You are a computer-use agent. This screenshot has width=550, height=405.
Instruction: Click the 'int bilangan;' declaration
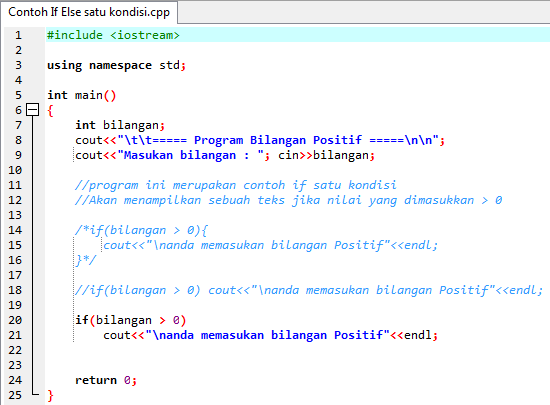120,125
